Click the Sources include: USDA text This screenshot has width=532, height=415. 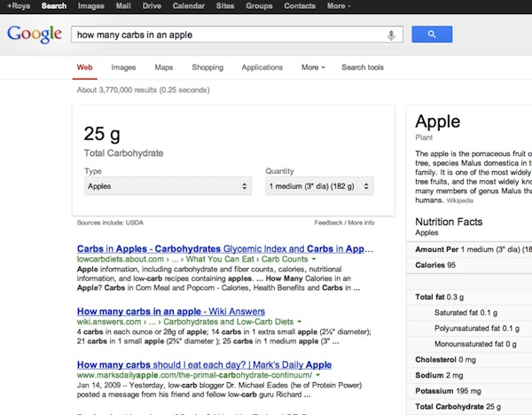pos(110,223)
